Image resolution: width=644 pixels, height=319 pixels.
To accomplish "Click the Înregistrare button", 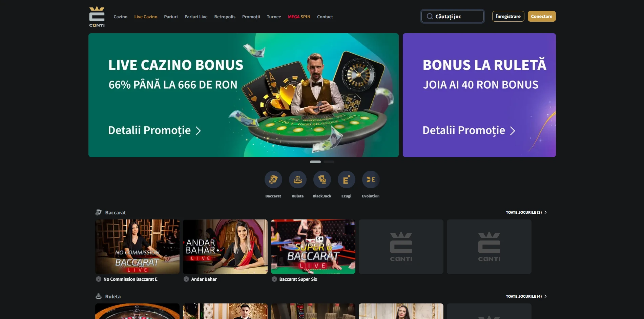I will click(x=508, y=16).
